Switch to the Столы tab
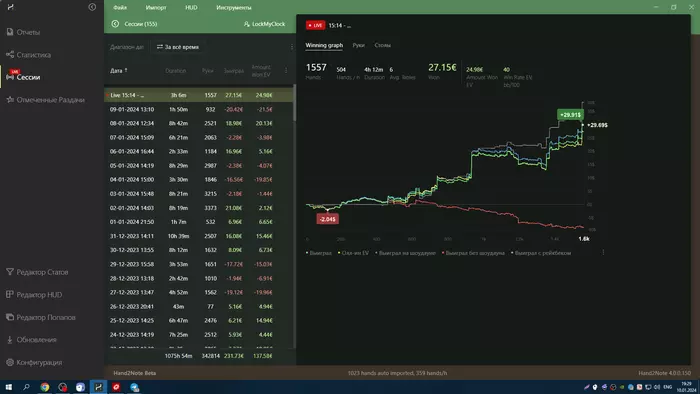 point(383,45)
